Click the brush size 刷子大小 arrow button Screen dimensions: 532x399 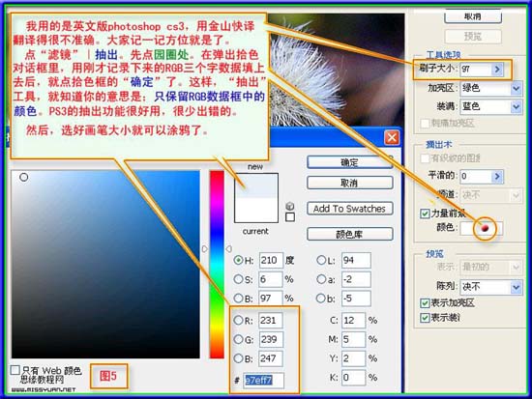pyautogui.click(x=497, y=70)
